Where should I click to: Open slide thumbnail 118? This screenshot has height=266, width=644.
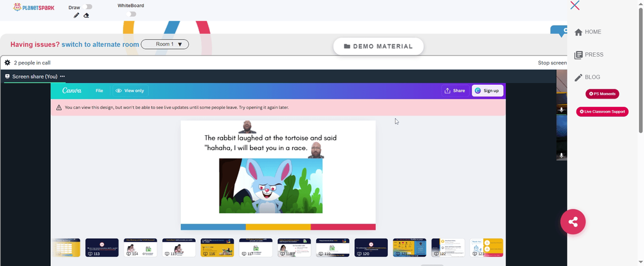coord(294,247)
